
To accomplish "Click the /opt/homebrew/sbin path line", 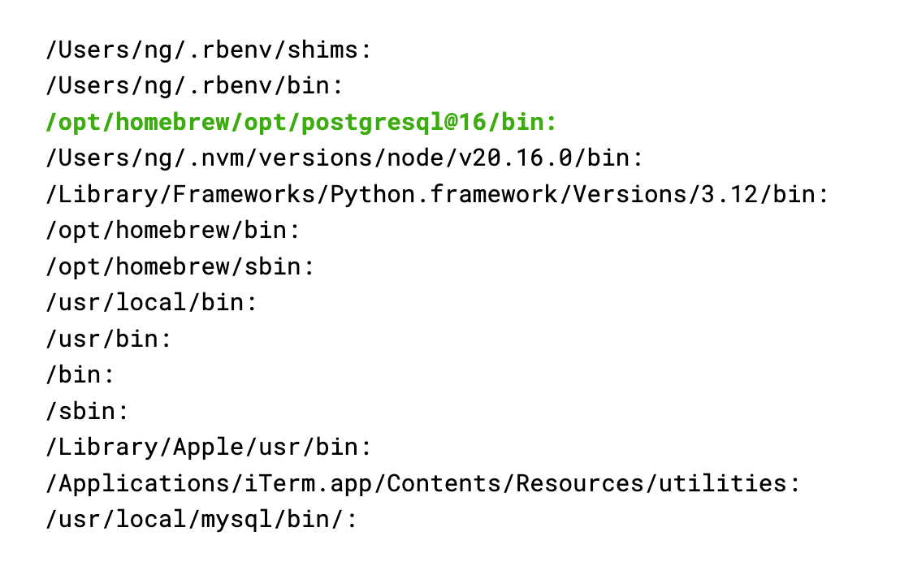I will click(180, 266).
